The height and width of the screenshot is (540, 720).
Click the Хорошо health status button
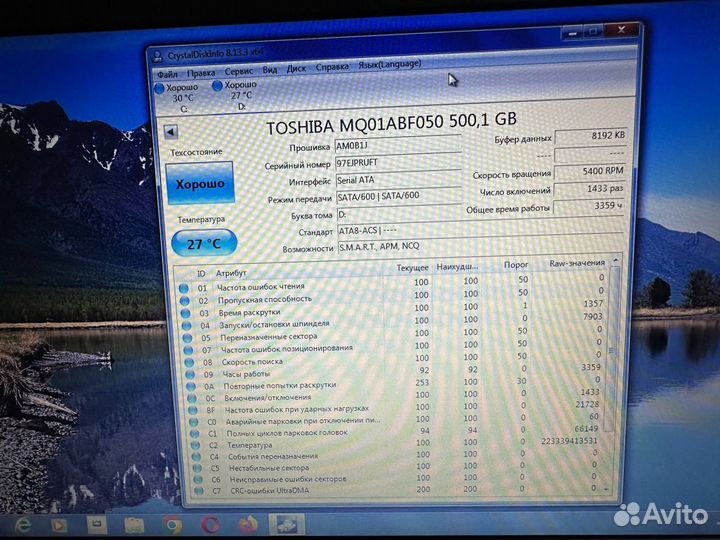click(x=200, y=184)
